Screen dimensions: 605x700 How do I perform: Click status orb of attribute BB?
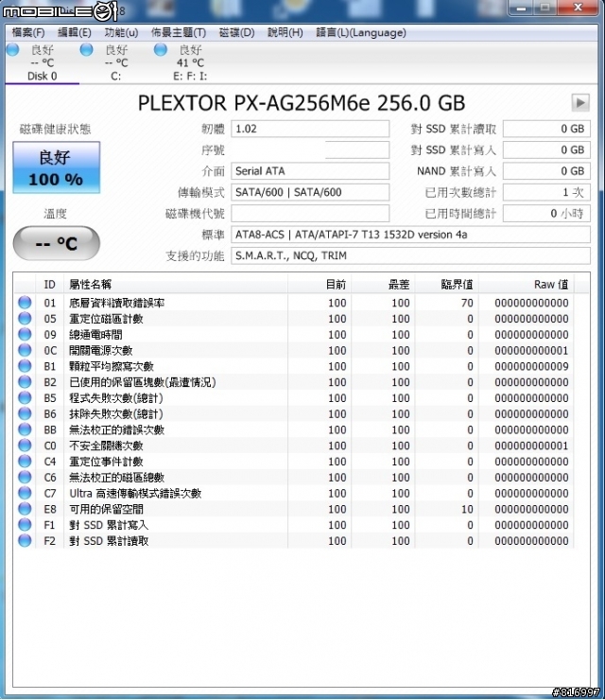pyautogui.click(x=25, y=429)
